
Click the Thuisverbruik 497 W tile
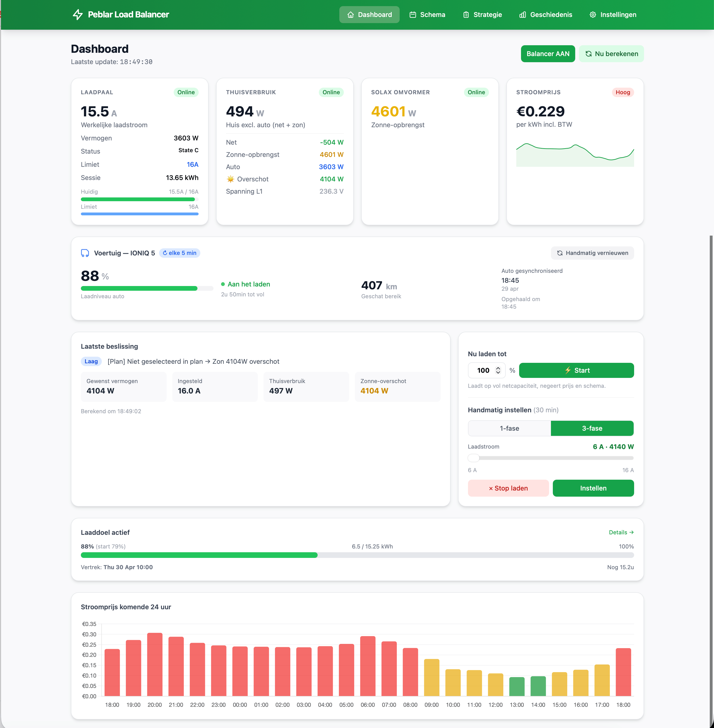[306, 386]
